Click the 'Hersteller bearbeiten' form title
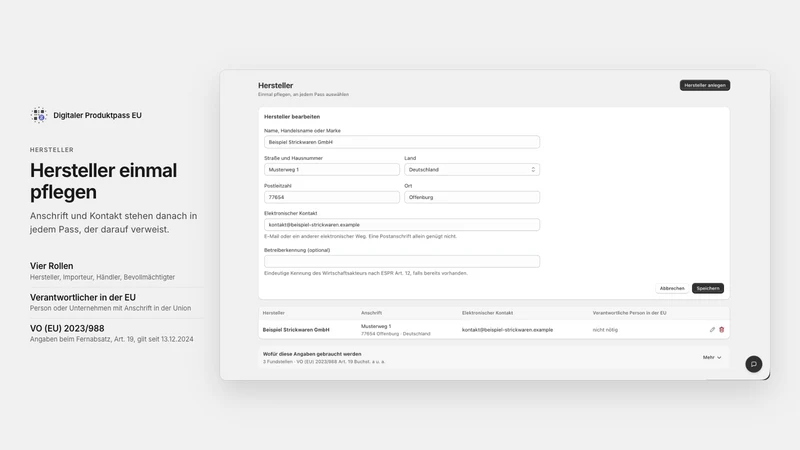 [292, 116]
